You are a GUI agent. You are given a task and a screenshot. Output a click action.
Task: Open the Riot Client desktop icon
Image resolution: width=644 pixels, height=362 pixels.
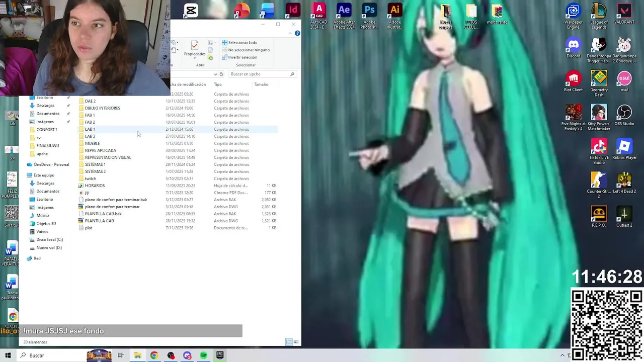coord(573,81)
